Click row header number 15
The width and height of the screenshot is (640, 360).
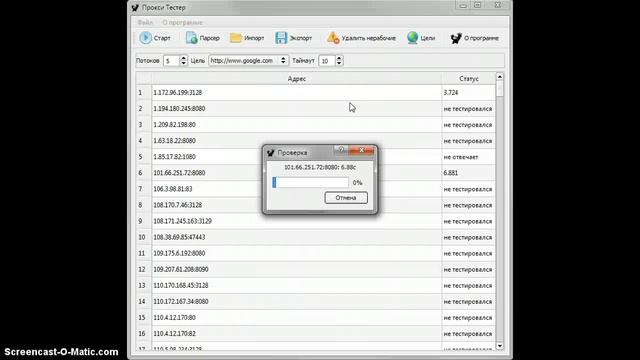(x=142, y=318)
